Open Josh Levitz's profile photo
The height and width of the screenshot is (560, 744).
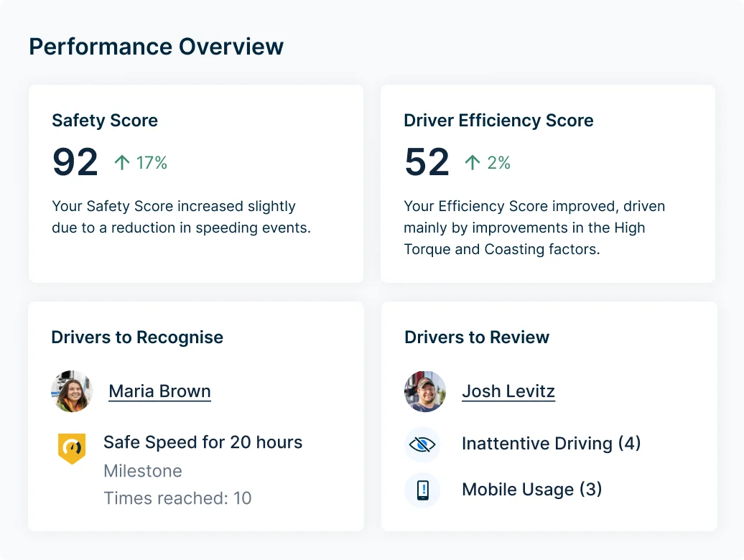tap(425, 391)
